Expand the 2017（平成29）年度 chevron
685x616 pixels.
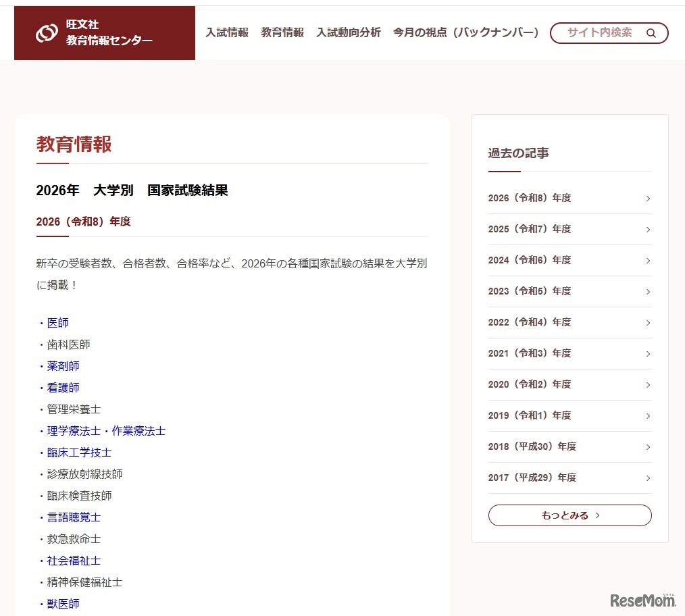(x=647, y=478)
